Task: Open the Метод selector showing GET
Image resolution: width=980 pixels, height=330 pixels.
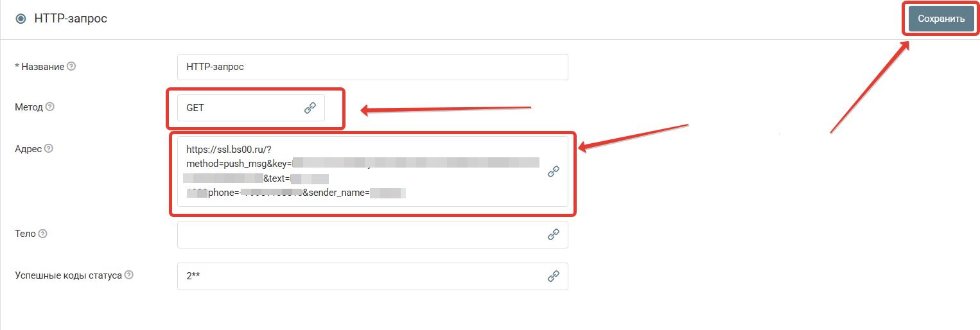Action: (251, 108)
